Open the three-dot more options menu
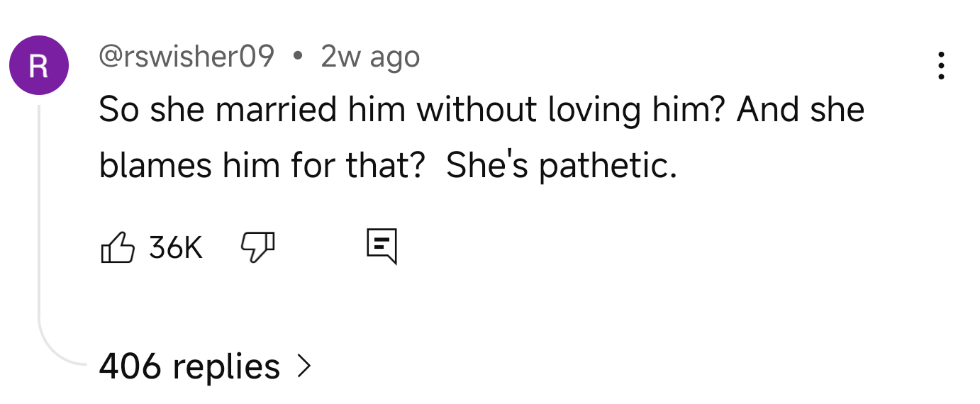 (x=941, y=65)
